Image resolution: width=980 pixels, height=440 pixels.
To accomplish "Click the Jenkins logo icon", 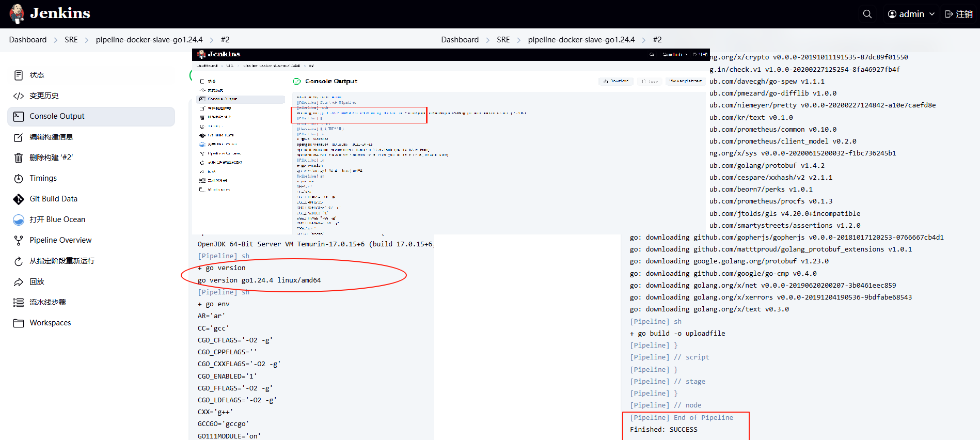I will tap(17, 14).
